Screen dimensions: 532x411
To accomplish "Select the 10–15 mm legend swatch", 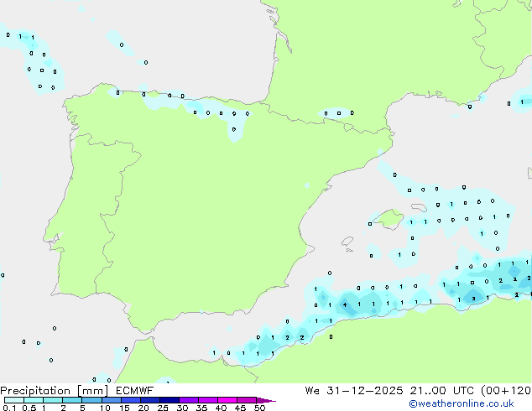I will click(111, 400).
